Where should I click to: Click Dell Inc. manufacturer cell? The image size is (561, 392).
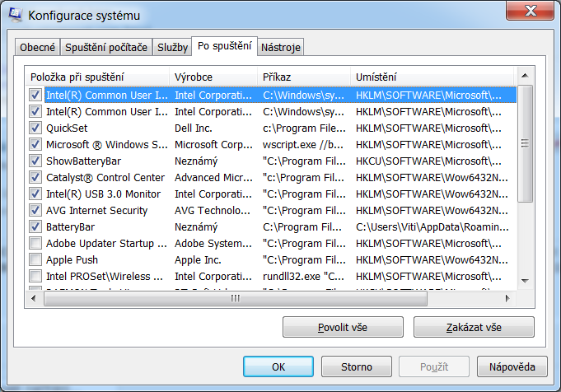click(x=194, y=128)
